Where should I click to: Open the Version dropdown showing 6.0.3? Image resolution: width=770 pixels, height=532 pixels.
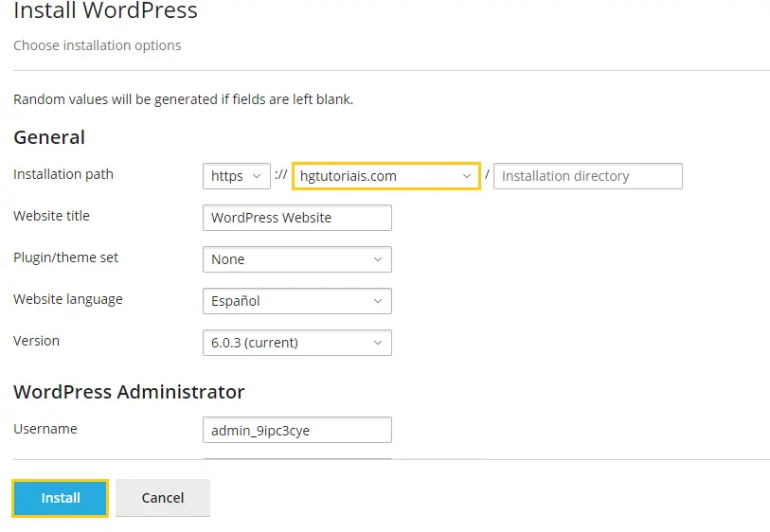click(297, 343)
